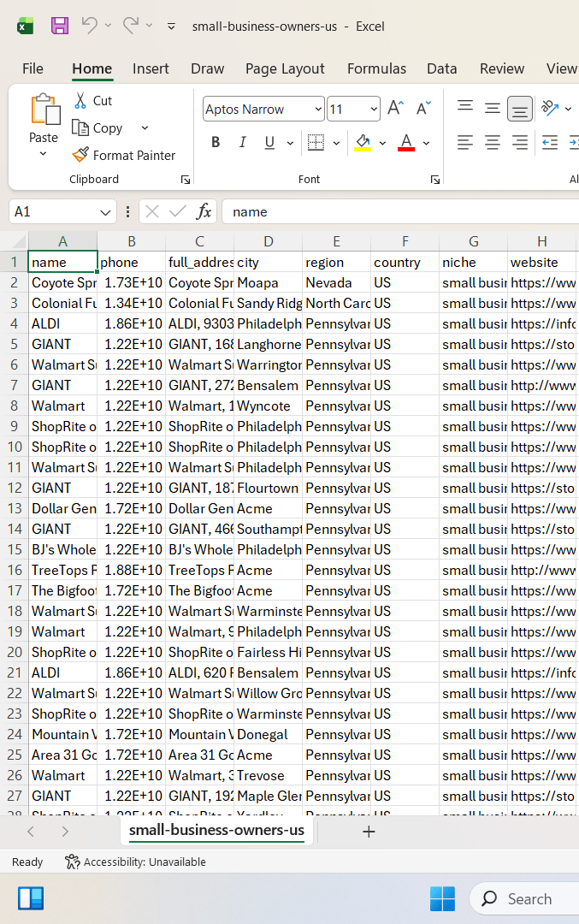Open Orientation options arrow

tap(568, 109)
